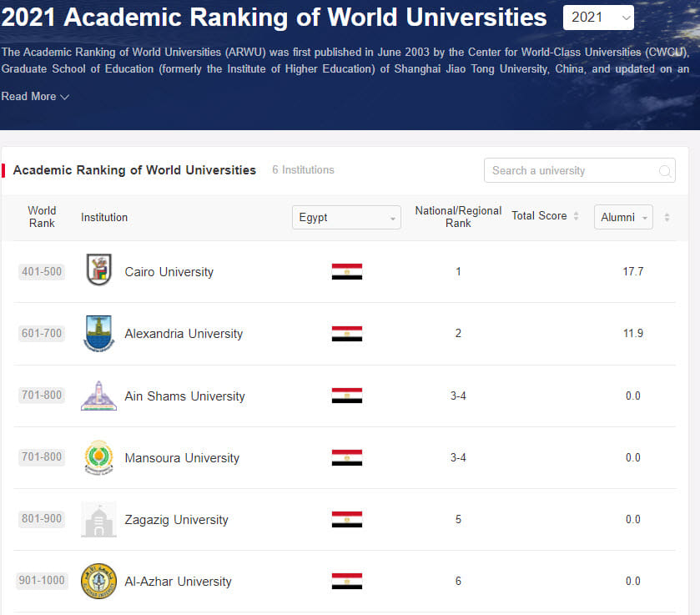Click the Ain Shams University logo
This screenshot has width=700, height=615.
click(98, 396)
